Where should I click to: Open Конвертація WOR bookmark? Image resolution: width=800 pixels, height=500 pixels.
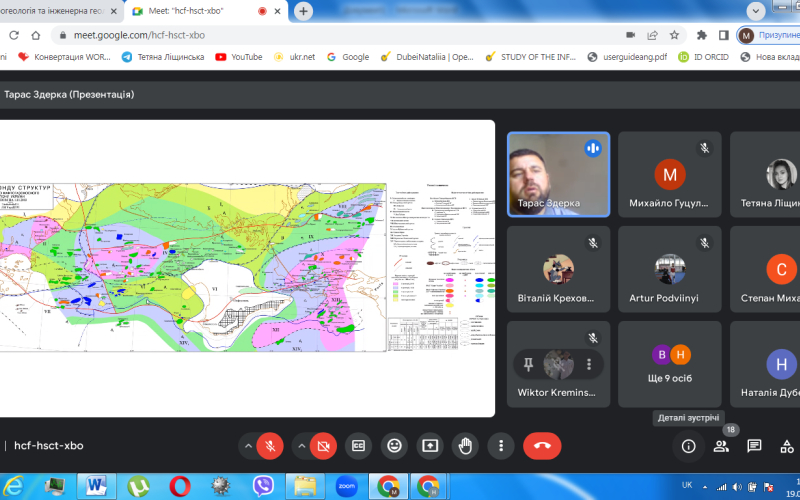64,57
